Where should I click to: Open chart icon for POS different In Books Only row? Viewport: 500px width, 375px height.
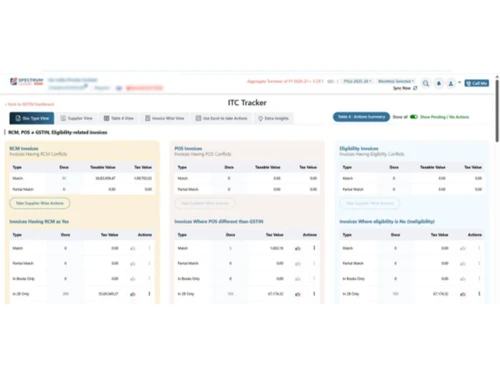tap(298, 279)
